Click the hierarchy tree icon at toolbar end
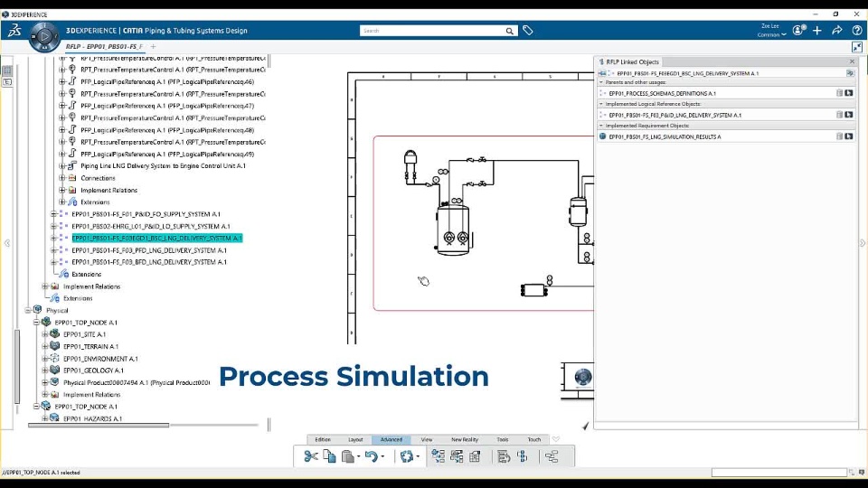Image resolution: width=868 pixels, height=488 pixels. pos(552,456)
